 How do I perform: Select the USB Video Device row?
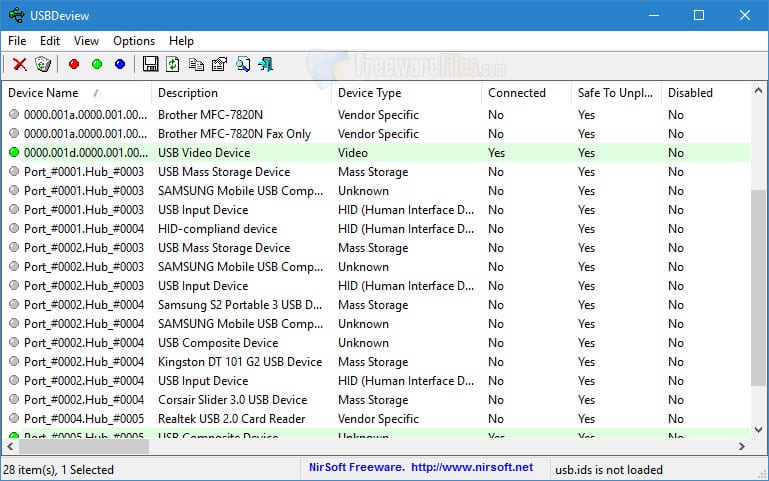click(377, 152)
